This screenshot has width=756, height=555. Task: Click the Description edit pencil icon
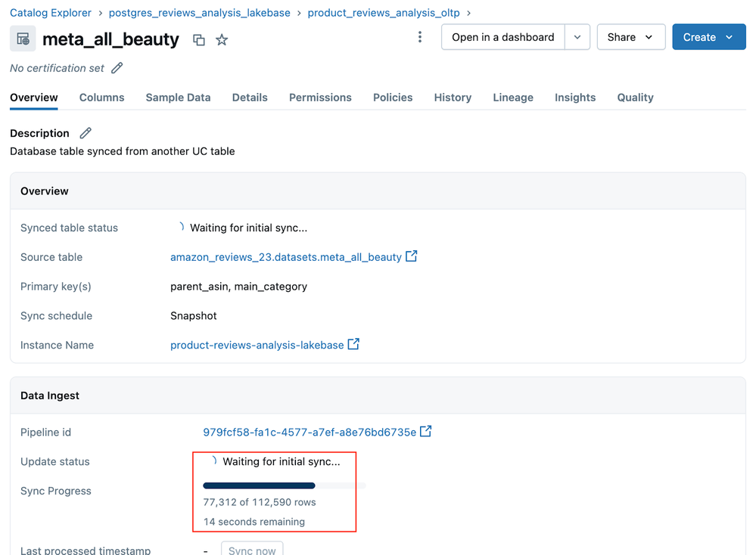pyautogui.click(x=86, y=133)
